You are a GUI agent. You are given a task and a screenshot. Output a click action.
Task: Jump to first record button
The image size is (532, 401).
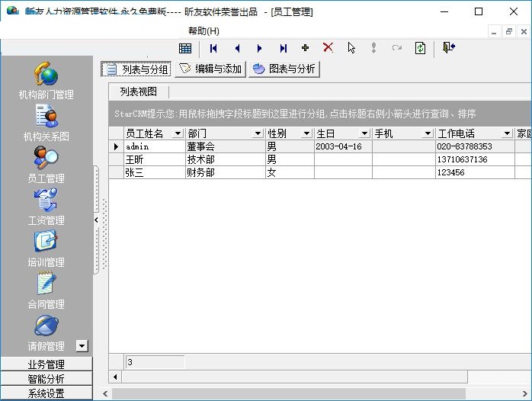point(213,49)
